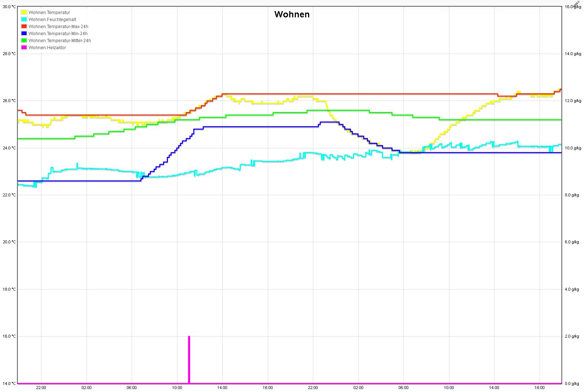Click the pencil edit icon on the chart
584x392 pixels.
(577, 4)
